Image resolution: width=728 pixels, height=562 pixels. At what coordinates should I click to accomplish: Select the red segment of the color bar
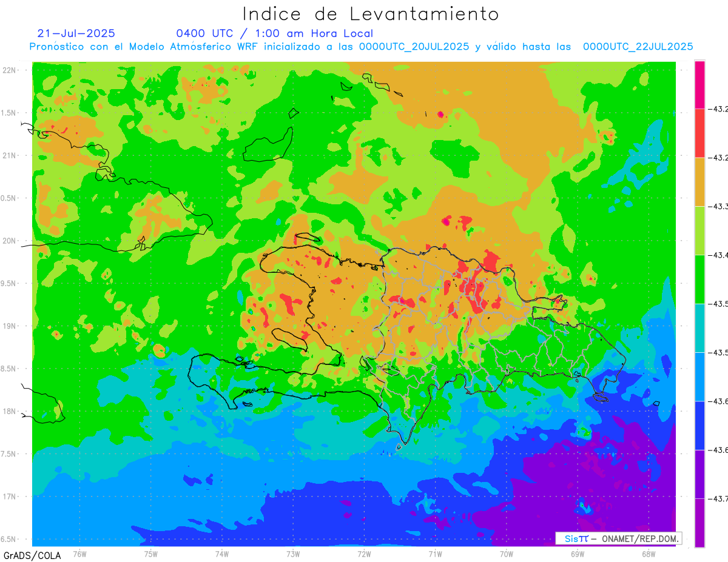699,133
